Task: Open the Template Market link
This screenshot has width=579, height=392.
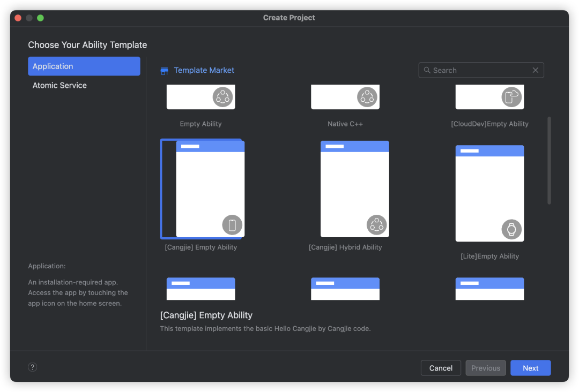Action: (204, 70)
